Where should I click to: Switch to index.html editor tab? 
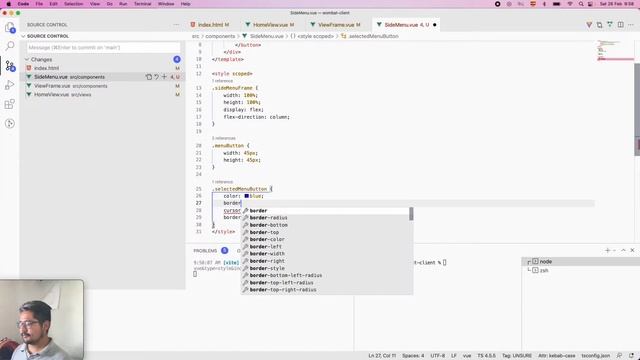pyautogui.click(x=209, y=24)
